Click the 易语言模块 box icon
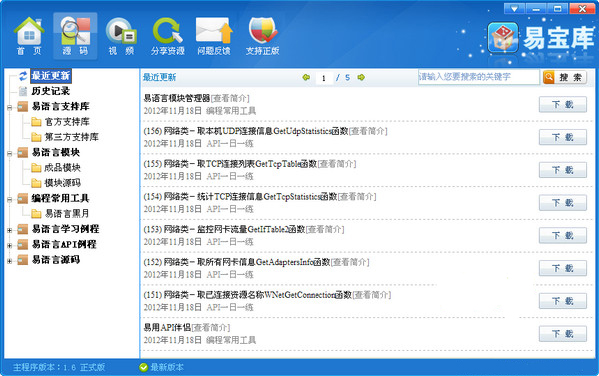The height and width of the screenshot is (376, 599). [x=23, y=152]
